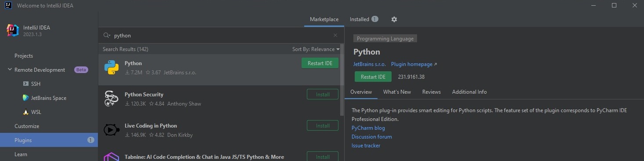Click the WSL penguin icon

[25, 112]
